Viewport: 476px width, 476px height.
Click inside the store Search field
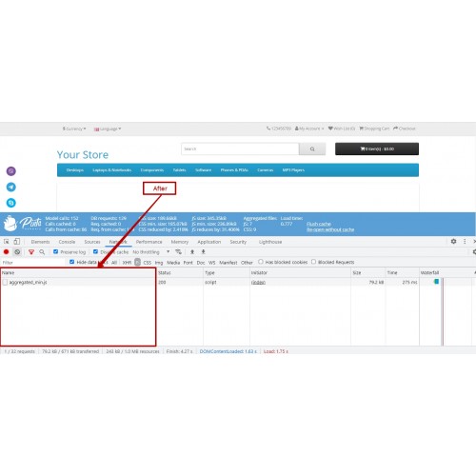click(240, 149)
